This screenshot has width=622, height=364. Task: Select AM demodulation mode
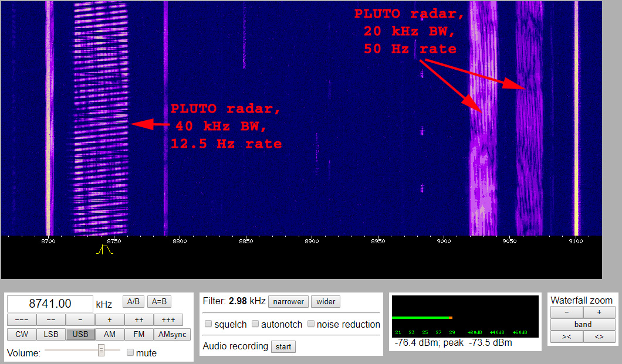pyautogui.click(x=110, y=334)
